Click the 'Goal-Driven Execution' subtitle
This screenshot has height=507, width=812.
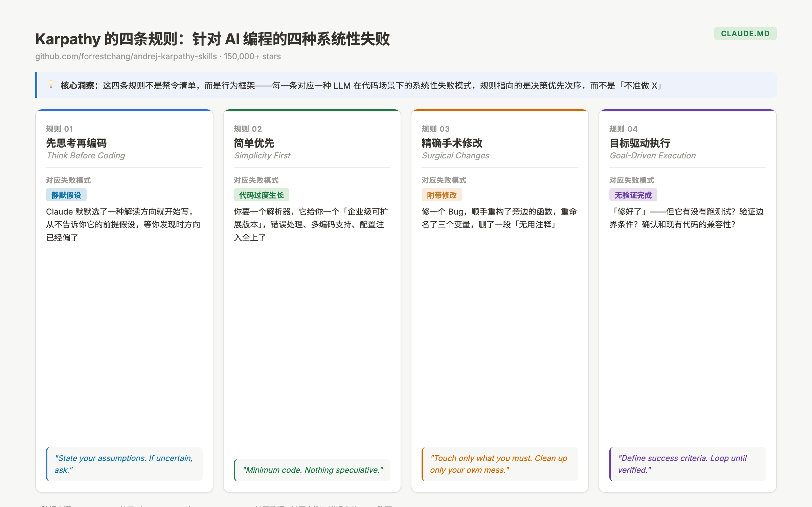tap(653, 155)
